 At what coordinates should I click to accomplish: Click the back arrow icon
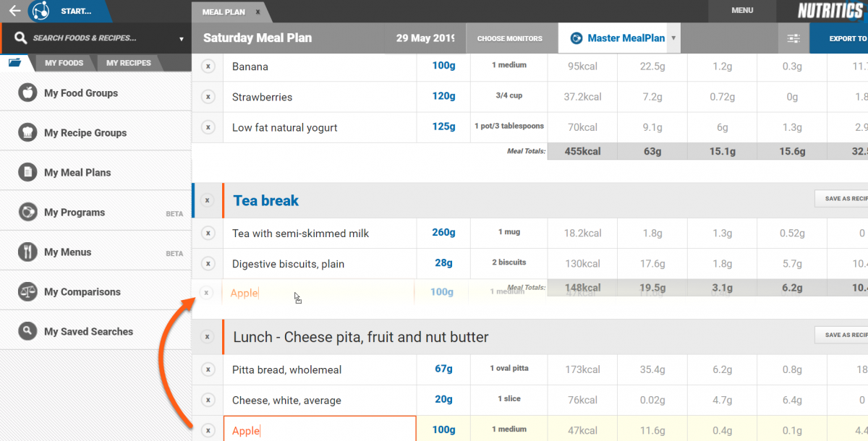pyautogui.click(x=14, y=11)
